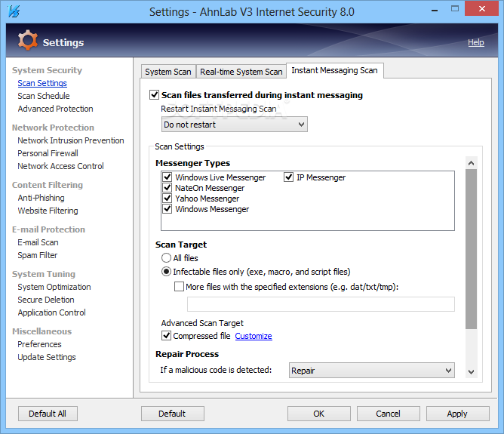Image resolution: width=504 pixels, height=434 pixels.
Task: Click the Help link
Action: tap(476, 42)
